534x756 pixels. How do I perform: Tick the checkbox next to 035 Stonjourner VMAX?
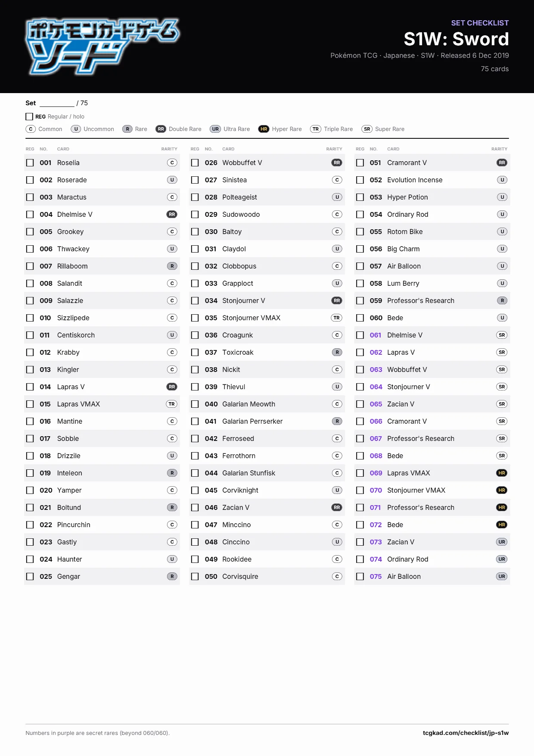pyautogui.click(x=195, y=318)
